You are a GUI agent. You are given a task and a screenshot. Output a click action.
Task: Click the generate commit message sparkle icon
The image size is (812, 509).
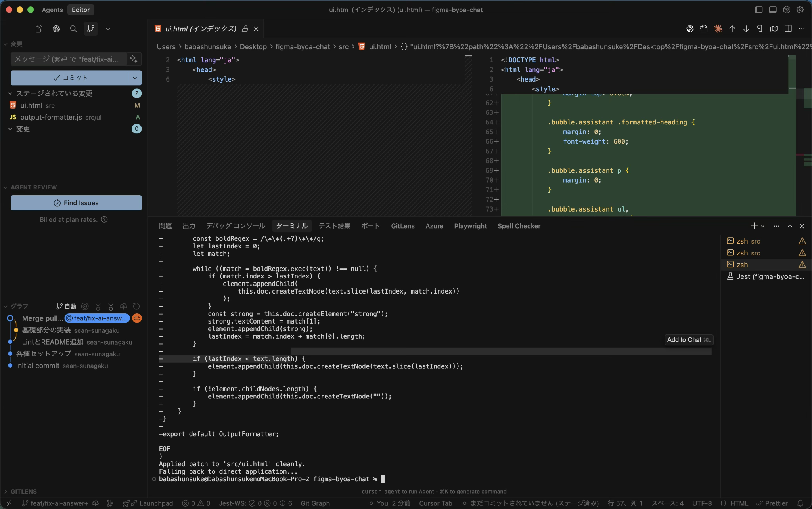[134, 59]
